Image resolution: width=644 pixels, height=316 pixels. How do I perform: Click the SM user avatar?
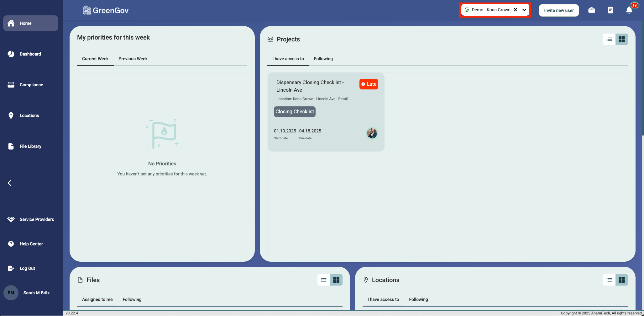tap(11, 293)
